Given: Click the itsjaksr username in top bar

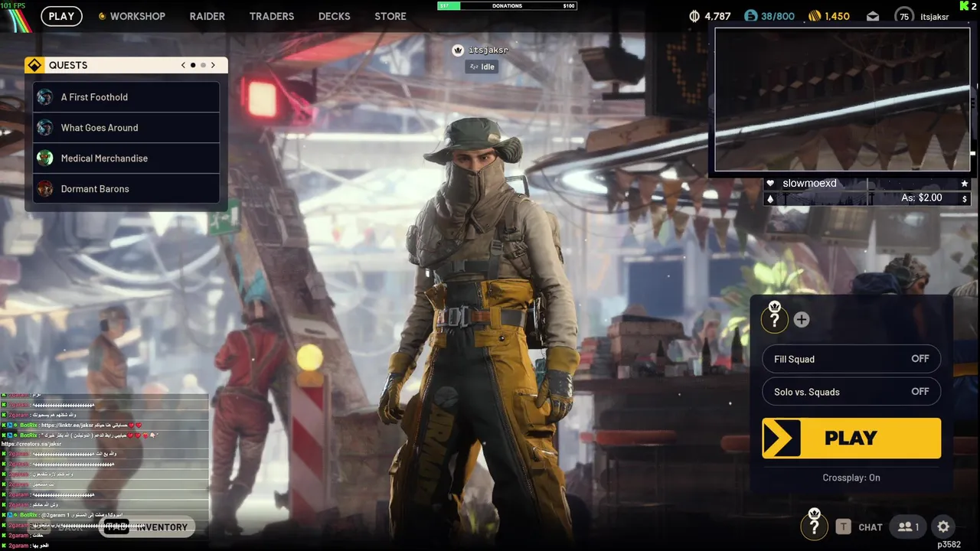Looking at the screenshot, I should pos(935,17).
